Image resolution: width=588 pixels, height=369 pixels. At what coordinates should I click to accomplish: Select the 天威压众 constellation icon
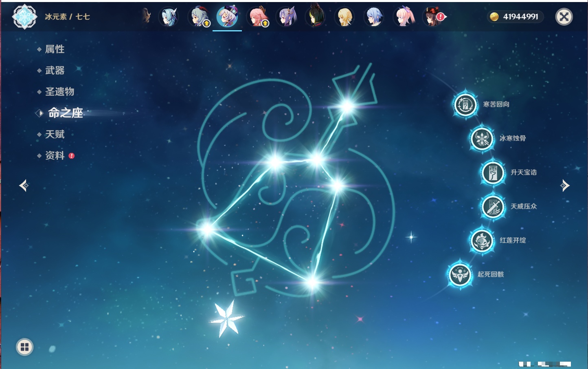[493, 207]
